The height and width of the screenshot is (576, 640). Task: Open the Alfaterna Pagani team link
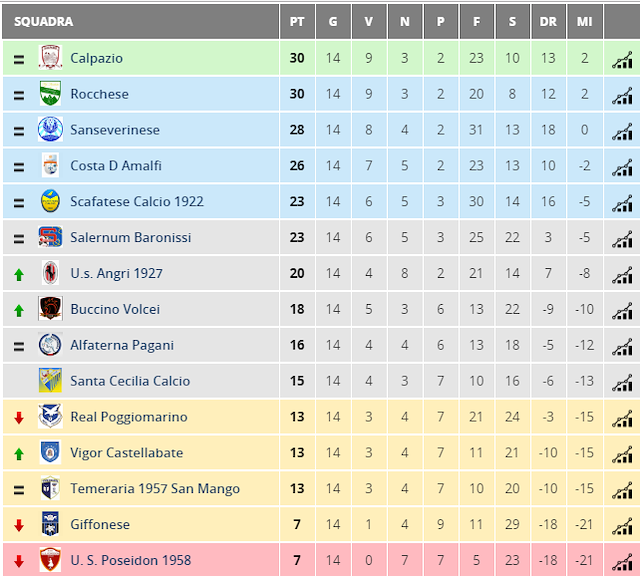pos(122,345)
